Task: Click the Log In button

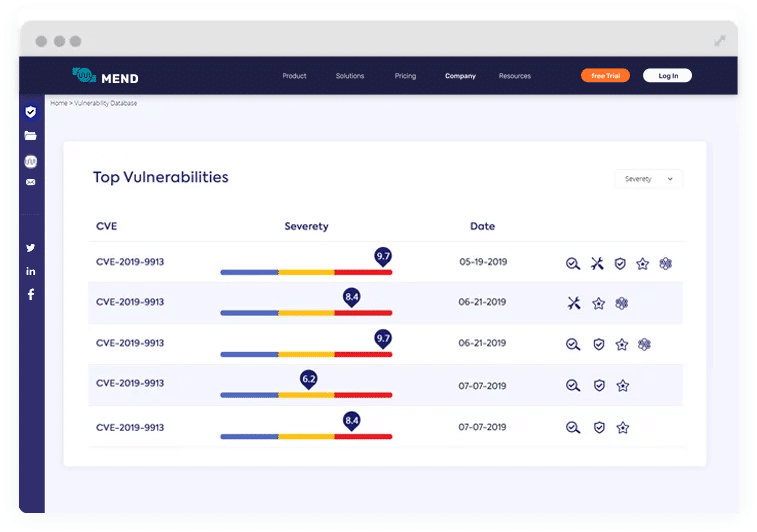Action: [667, 76]
